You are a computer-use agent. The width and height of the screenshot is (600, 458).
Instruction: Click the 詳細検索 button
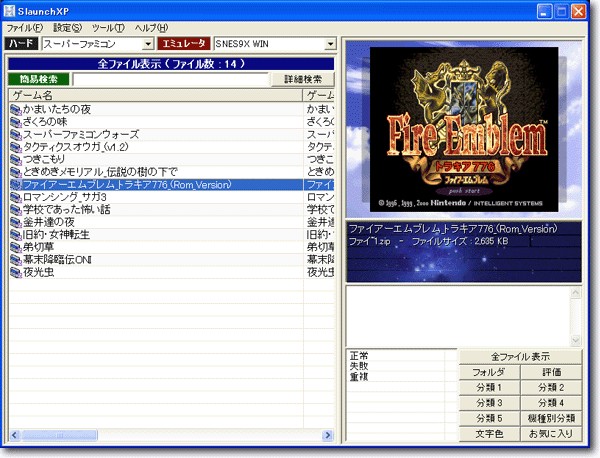303,79
